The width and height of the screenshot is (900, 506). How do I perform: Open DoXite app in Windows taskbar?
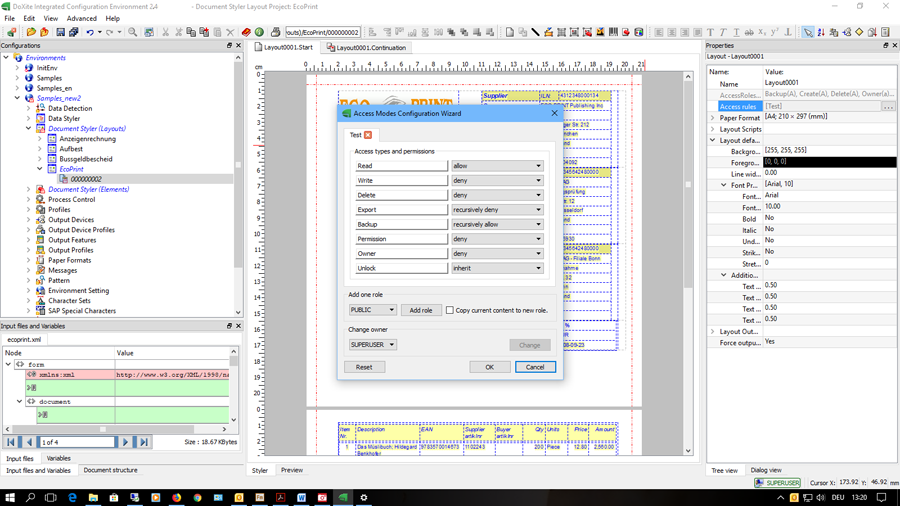pyautogui.click(x=343, y=497)
